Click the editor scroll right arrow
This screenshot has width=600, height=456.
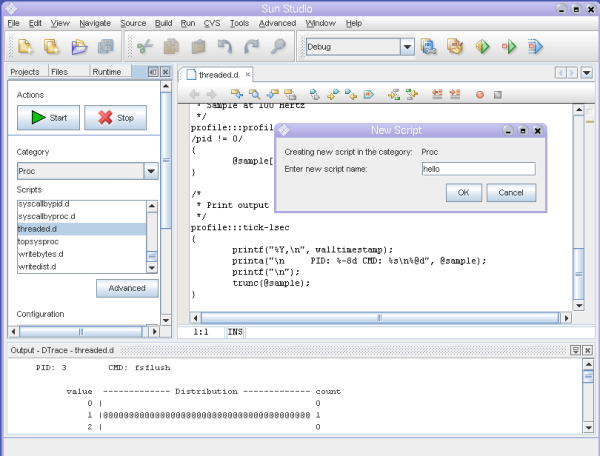click(x=566, y=318)
